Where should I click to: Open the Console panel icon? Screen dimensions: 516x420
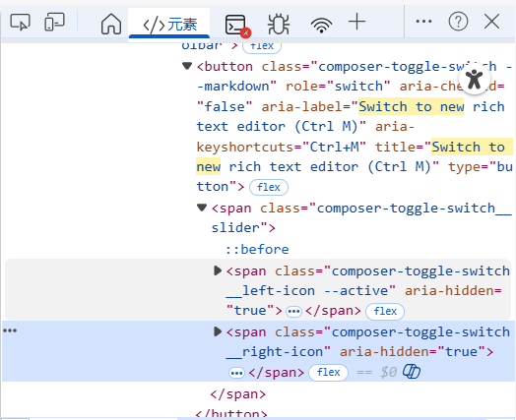click(x=237, y=25)
